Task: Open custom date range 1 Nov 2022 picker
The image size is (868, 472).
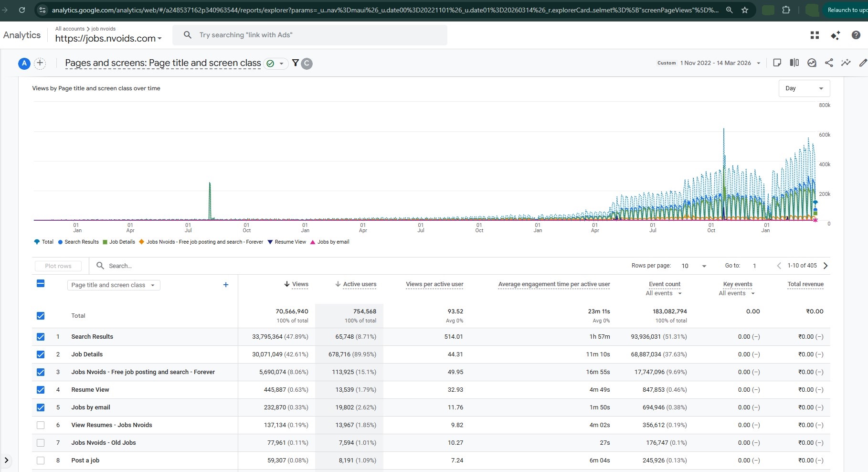Action: (715, 63)
